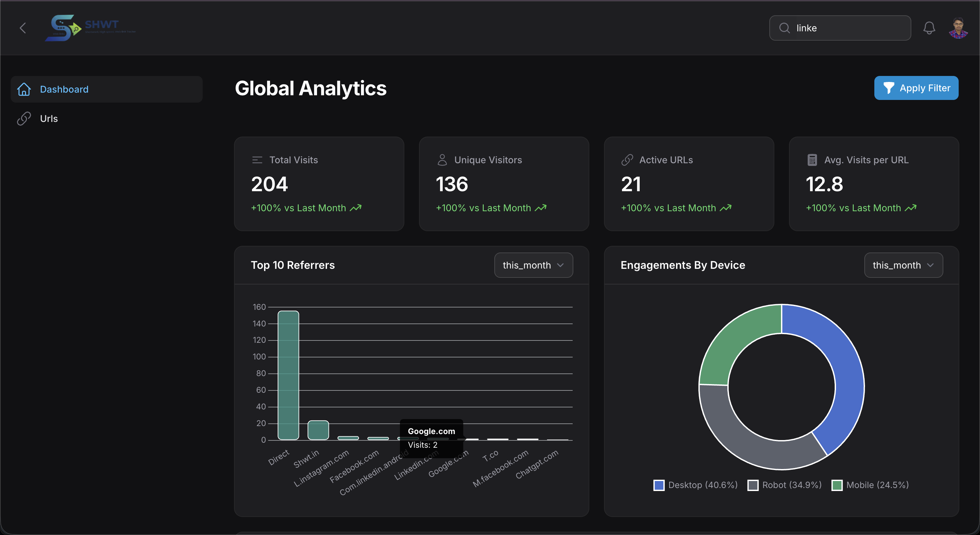Go to Urls in the sidebar
This screenshot has height=535, width=980.
pos(49,119)
